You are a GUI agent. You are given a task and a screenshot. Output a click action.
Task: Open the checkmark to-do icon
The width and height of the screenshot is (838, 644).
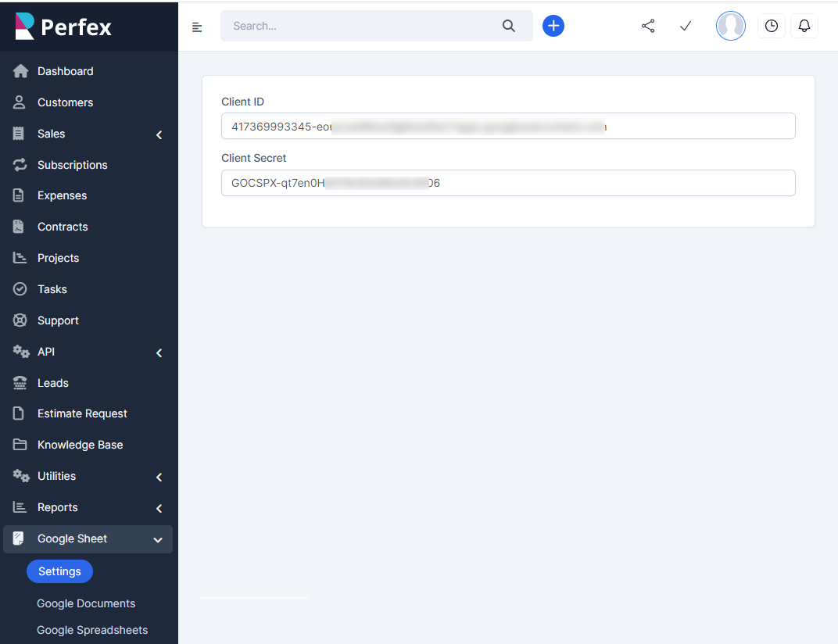coord(686,26)
